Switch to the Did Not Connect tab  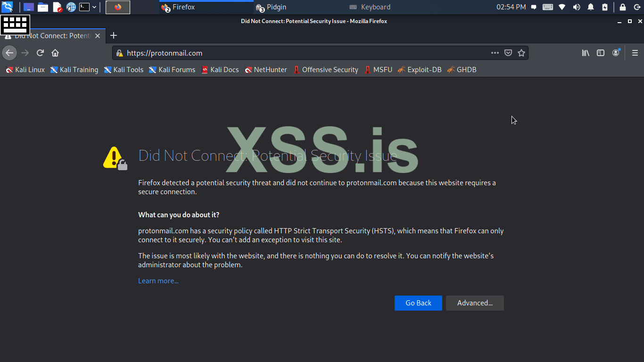click(52, 35)
